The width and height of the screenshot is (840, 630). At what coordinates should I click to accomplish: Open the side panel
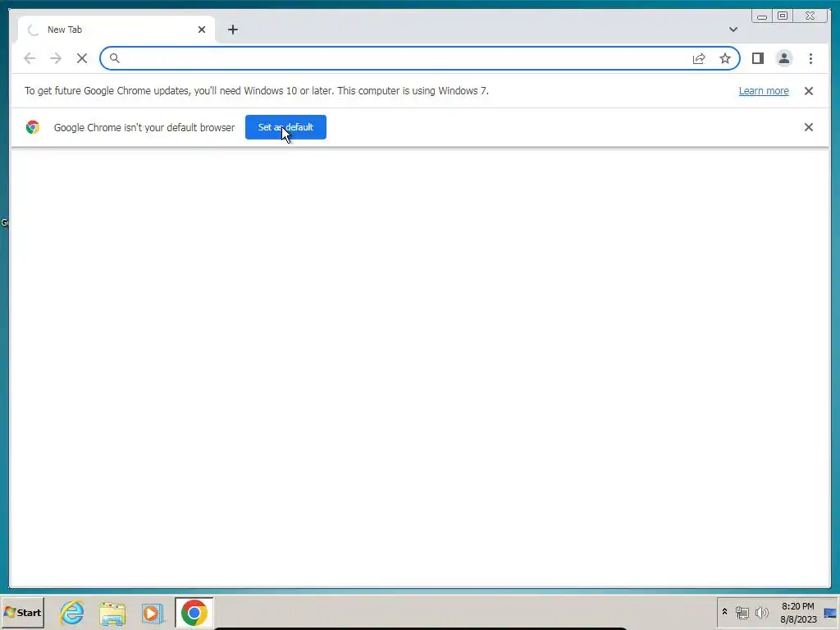pyautogui.click(x=757, y=58)
